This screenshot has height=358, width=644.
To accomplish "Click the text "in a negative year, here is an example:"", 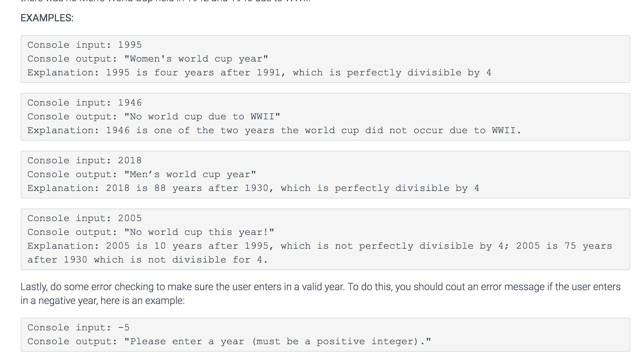I will 103,301.
